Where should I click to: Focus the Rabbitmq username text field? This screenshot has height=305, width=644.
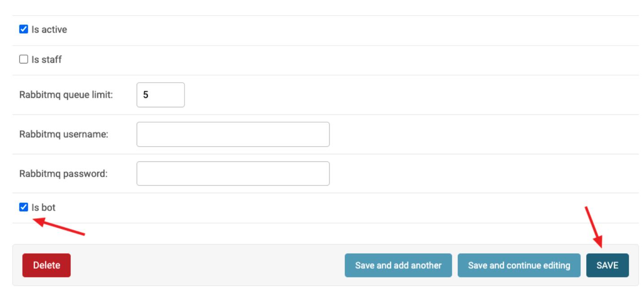pos(233,134)
